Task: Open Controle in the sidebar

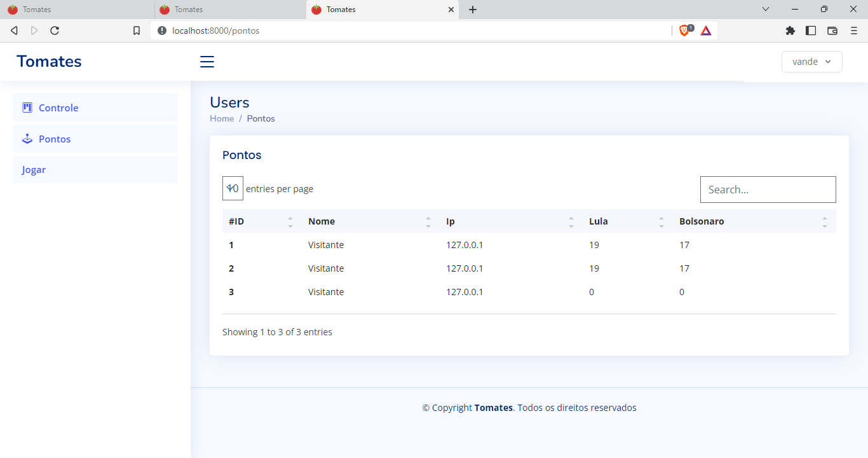Action: pyautogui.click(x=95, y=108)
